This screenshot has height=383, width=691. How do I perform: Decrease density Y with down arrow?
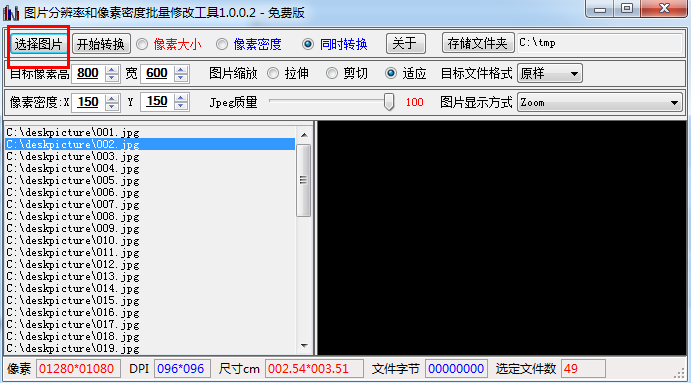tap(181, 107)
